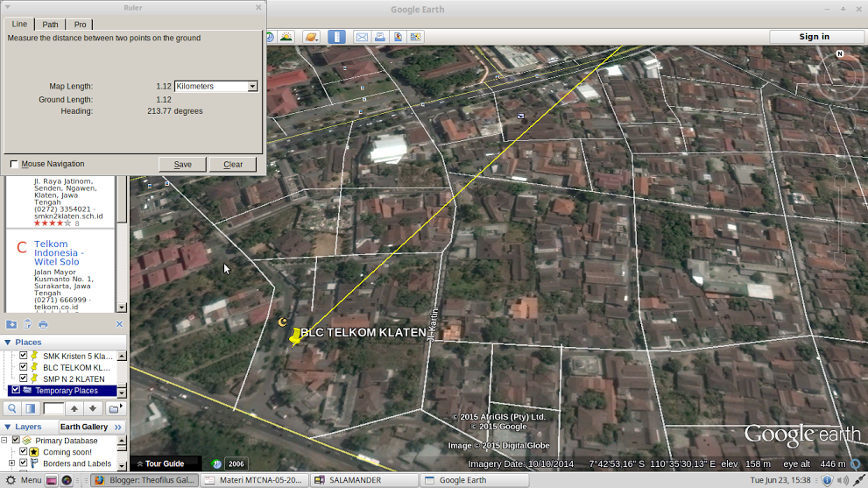The height and width of the screenshot is (488, 868).
Task: Expand the Borders and Labels node
Action: [11, 463]
